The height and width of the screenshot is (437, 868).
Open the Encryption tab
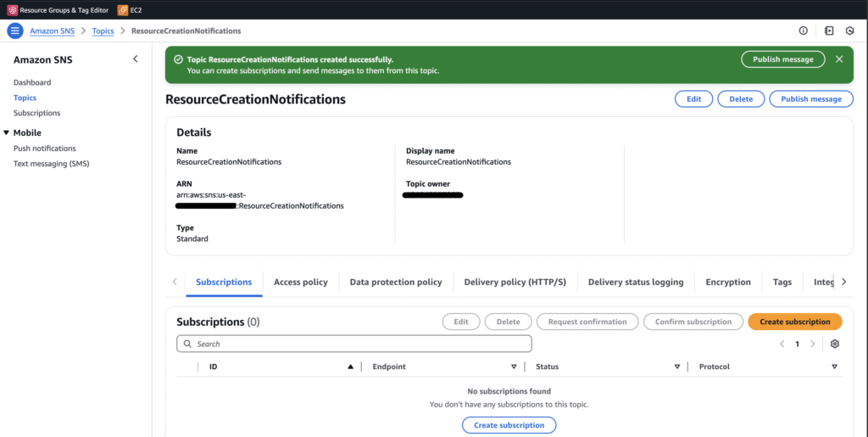[x=728, y=282]
